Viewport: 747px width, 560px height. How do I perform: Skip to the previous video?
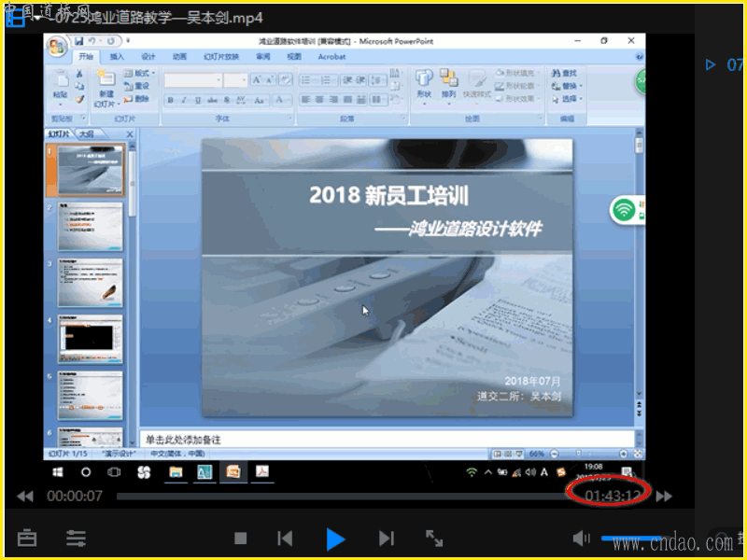tap(285, 539)
